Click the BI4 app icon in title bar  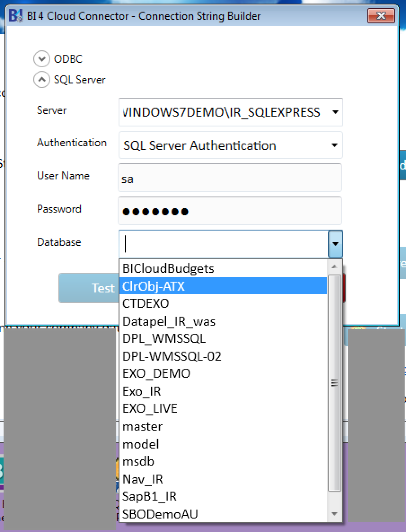pos(16,16)
